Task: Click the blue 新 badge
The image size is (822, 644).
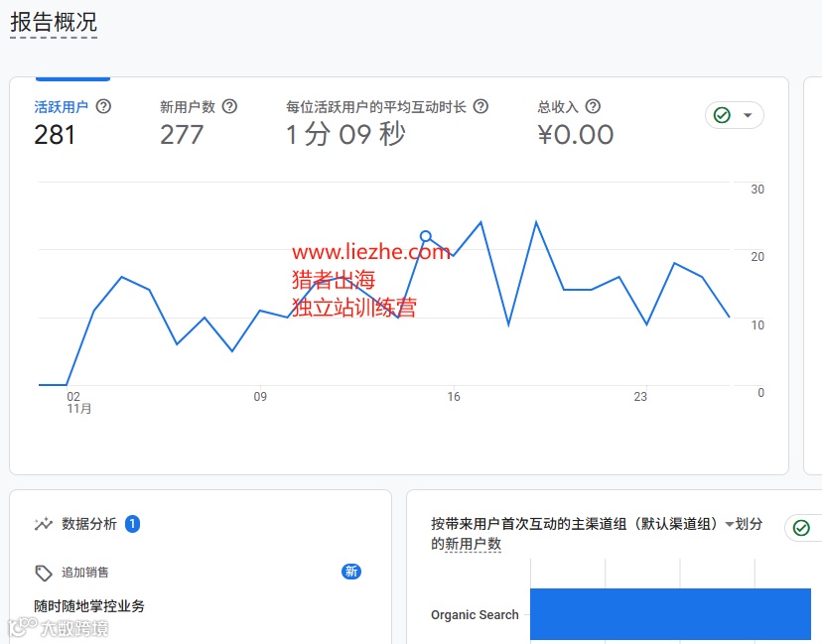Action: [x=351, y=572]
